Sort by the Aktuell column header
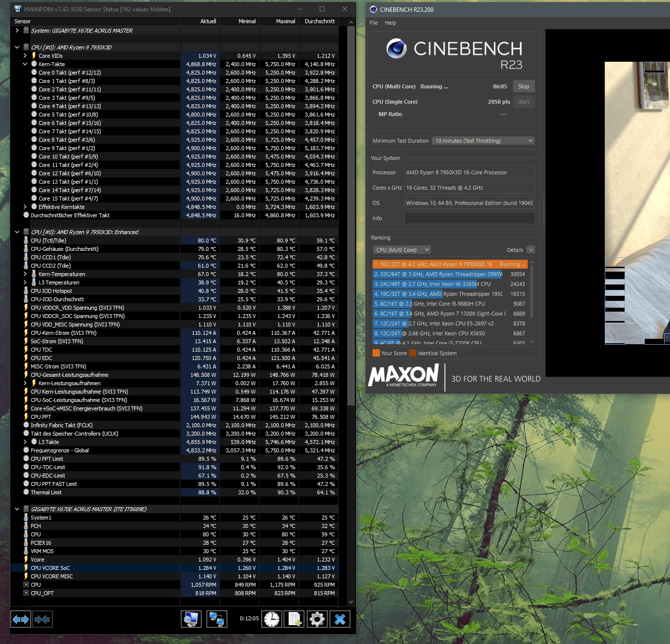670x644 pixels. pyautogui.click(x=200, y=21)
